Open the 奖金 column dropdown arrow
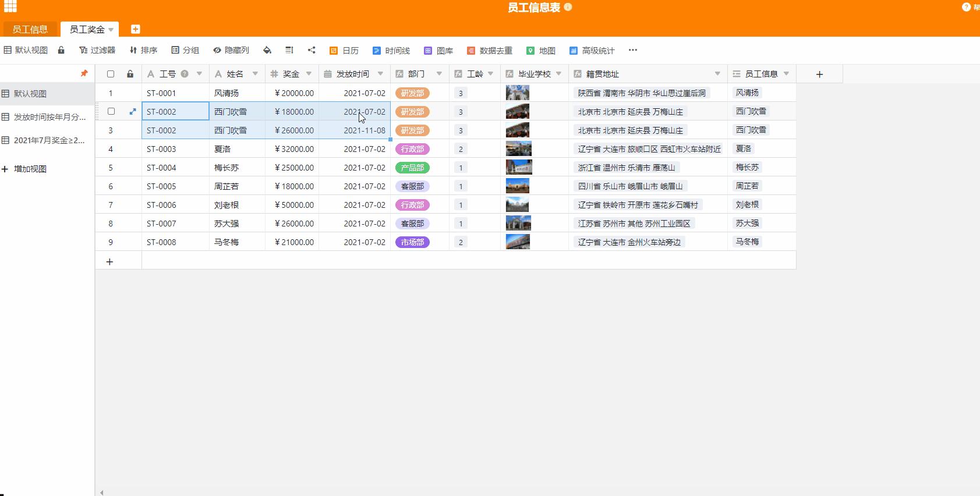Screen dimensions: 980x496 point(309,74)
